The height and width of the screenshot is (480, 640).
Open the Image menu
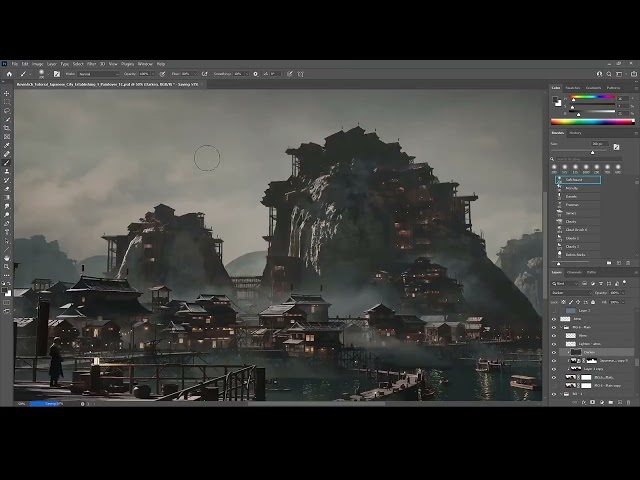38,64
